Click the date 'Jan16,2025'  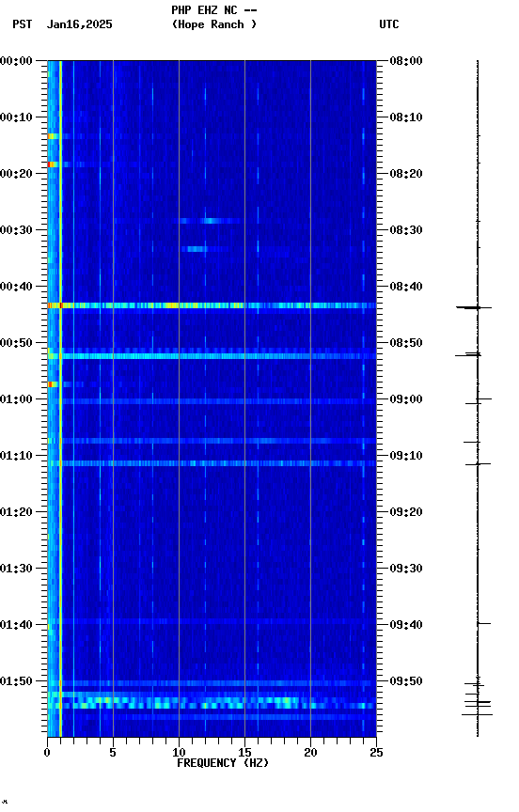79,24
